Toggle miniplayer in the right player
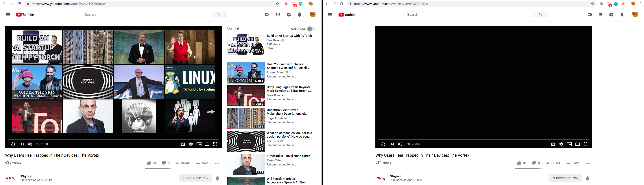644x185 pixels. pyautogui.click(x=569, y=144)
